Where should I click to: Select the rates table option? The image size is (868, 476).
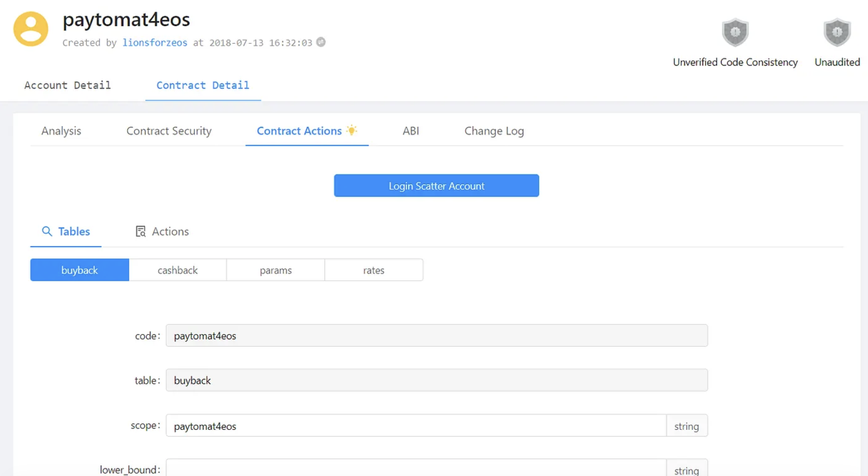point(374,270)
